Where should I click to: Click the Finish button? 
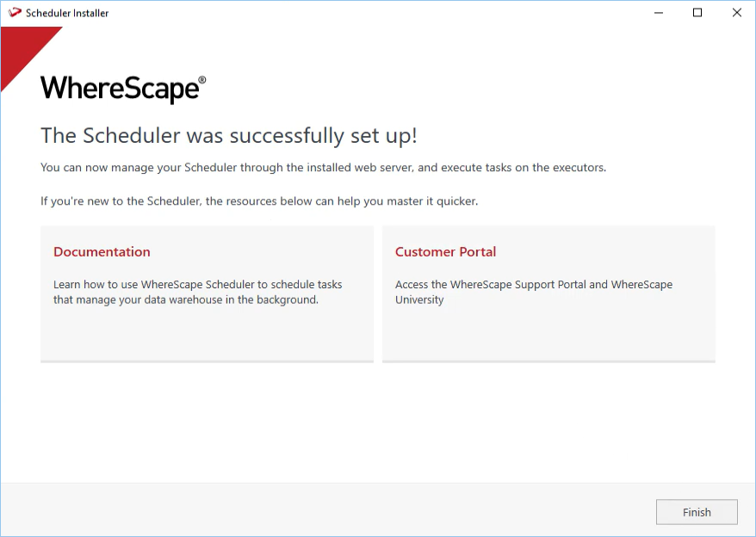(697, 512)
